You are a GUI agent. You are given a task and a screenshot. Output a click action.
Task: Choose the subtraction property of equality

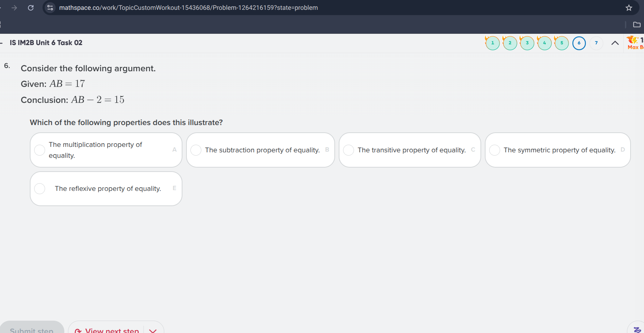[196, 150]
